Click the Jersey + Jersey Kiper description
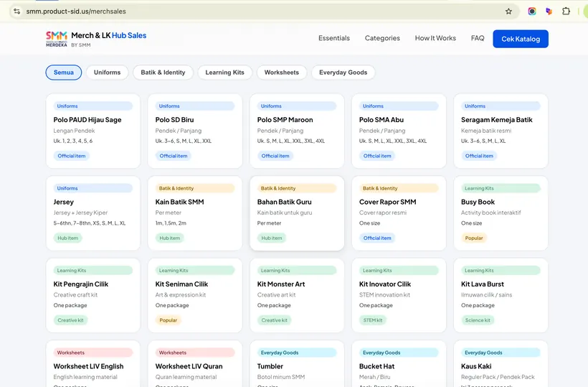The image size is (588, 387). coord(80,213)
